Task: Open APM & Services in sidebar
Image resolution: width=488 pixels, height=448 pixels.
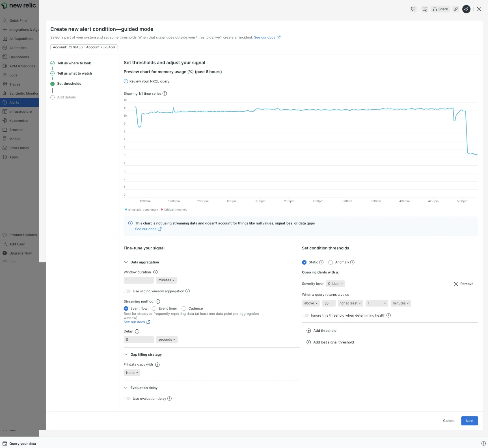Action: (20, 66)
